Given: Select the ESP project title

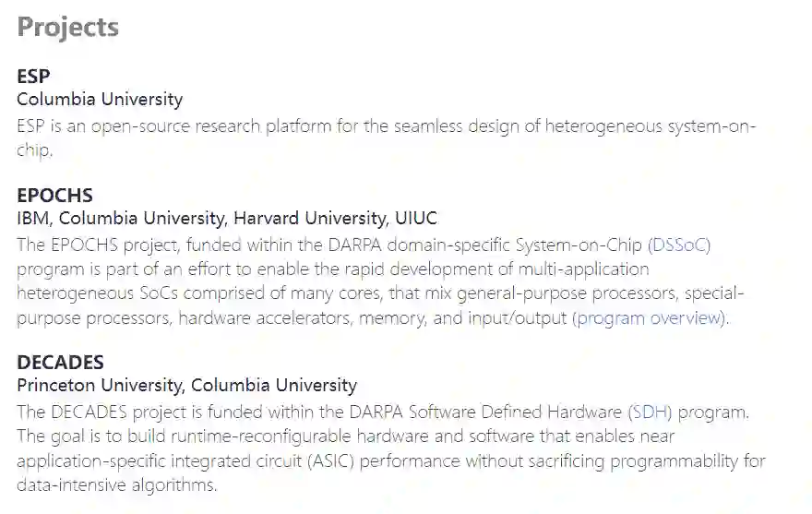Looking at the screenshot, I should pos(33,76).
